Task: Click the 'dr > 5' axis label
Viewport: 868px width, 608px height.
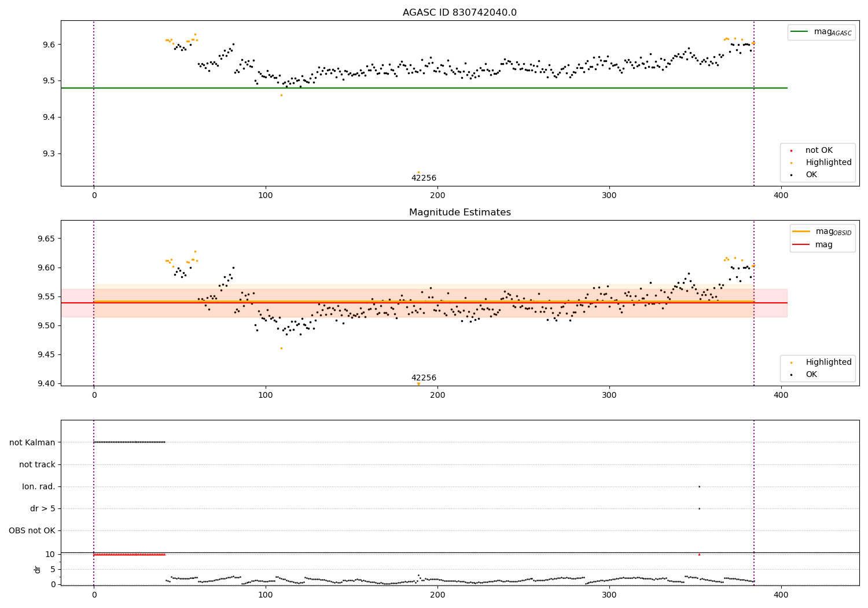Action: pos(43,508)
